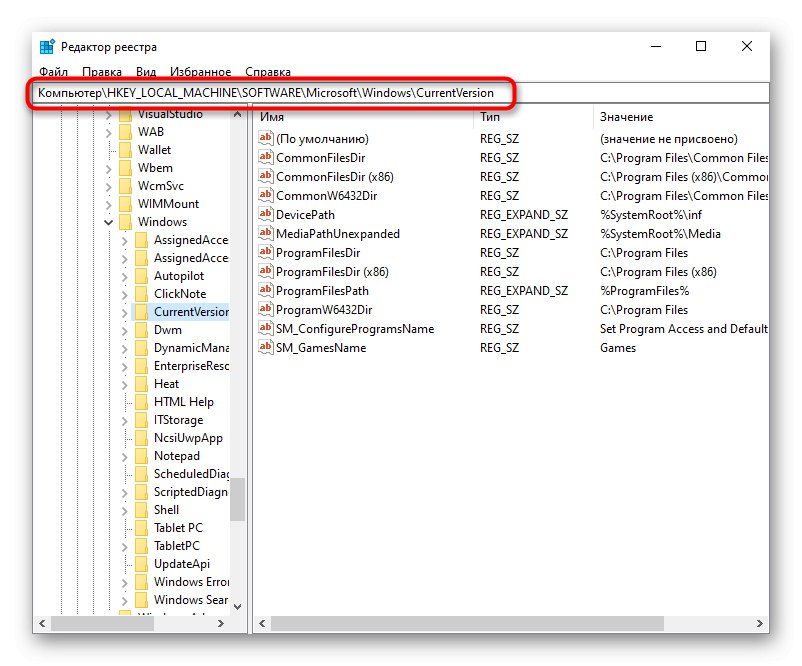Image resolution: width=802 pixels, height=666 pixels.
Task: Collapse the Windows key in the tree
Action: click(108, 222)
